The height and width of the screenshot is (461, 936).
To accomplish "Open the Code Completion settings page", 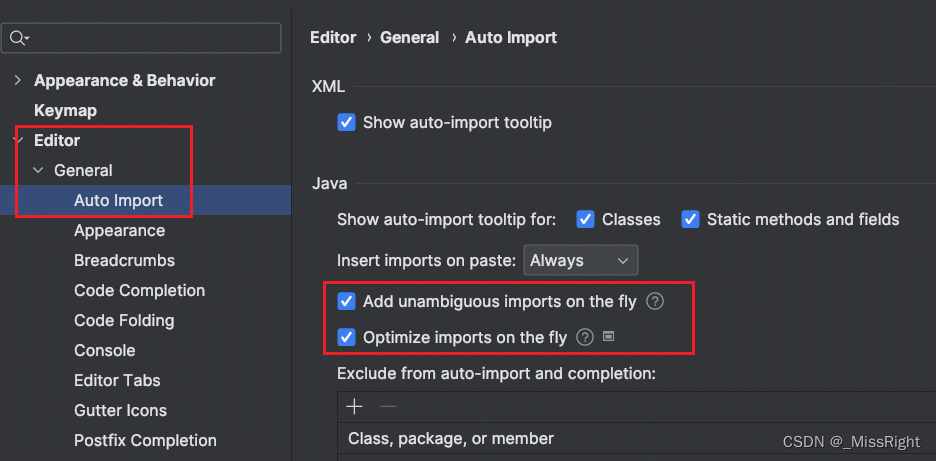I will [x=139, y=290].
